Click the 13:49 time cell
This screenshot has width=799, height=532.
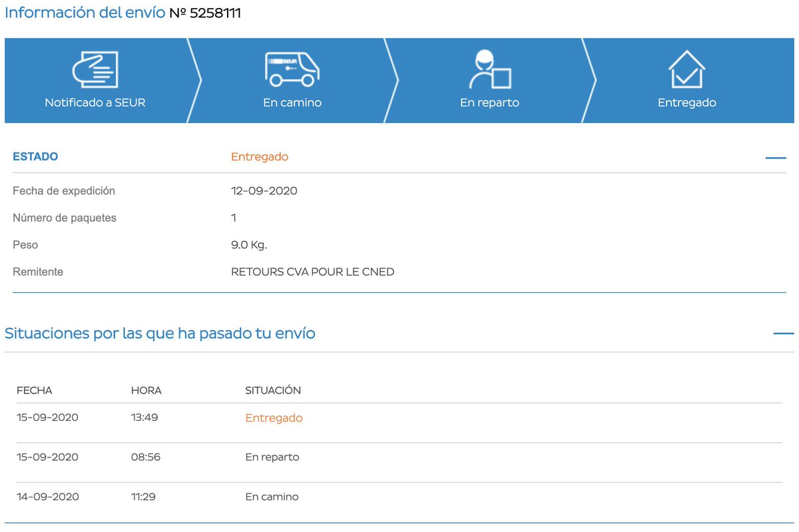pos(144,417)
